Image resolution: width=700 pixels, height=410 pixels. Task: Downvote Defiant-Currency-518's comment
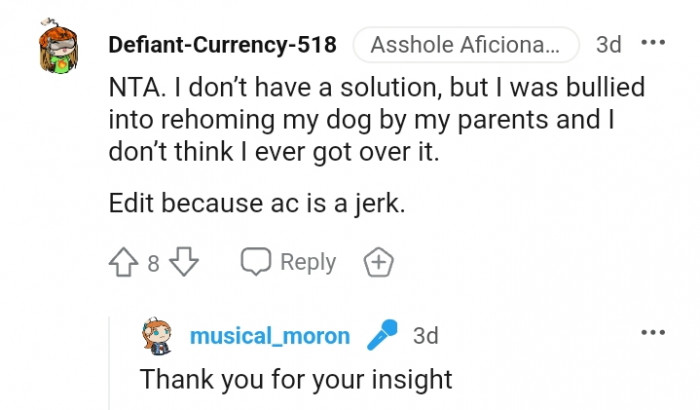(185, 263)
